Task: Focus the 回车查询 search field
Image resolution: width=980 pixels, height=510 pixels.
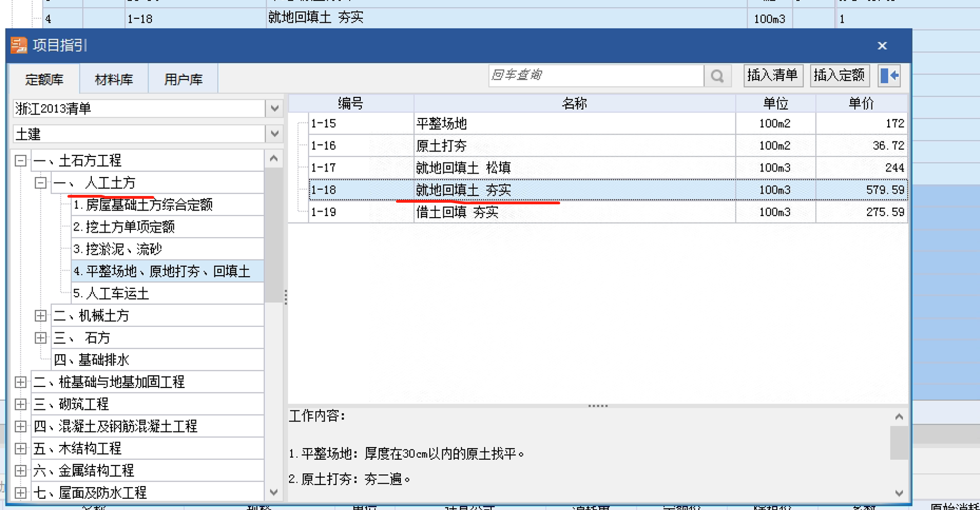Action: [596, 76]
